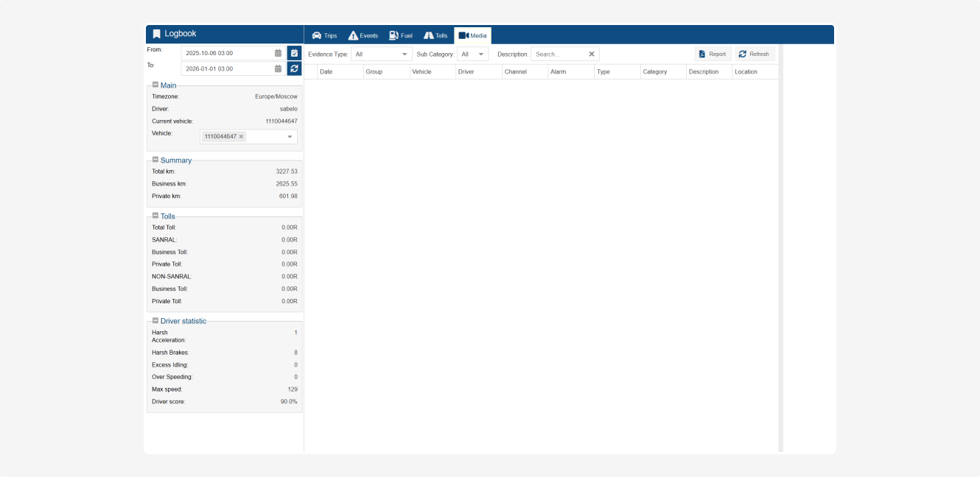Click the calendar-check button beside From date
This screenshot has height=477, width=980.
294,53
